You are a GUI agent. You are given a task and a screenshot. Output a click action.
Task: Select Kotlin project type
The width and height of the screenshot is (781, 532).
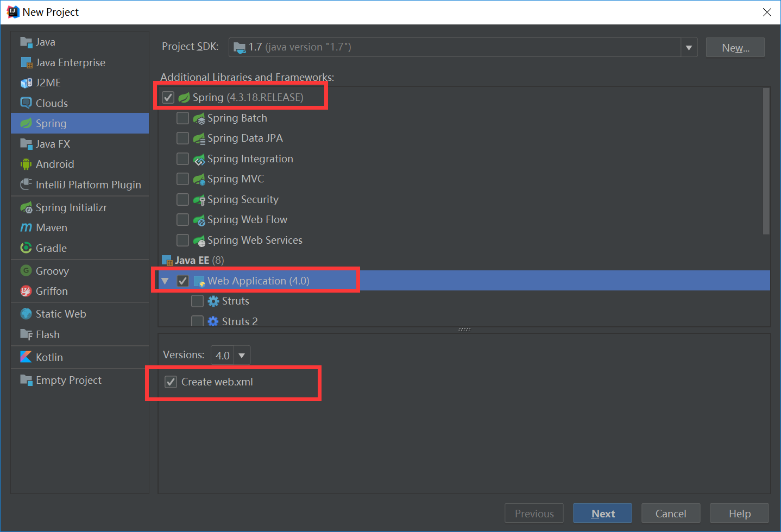[x=80, y=357]
